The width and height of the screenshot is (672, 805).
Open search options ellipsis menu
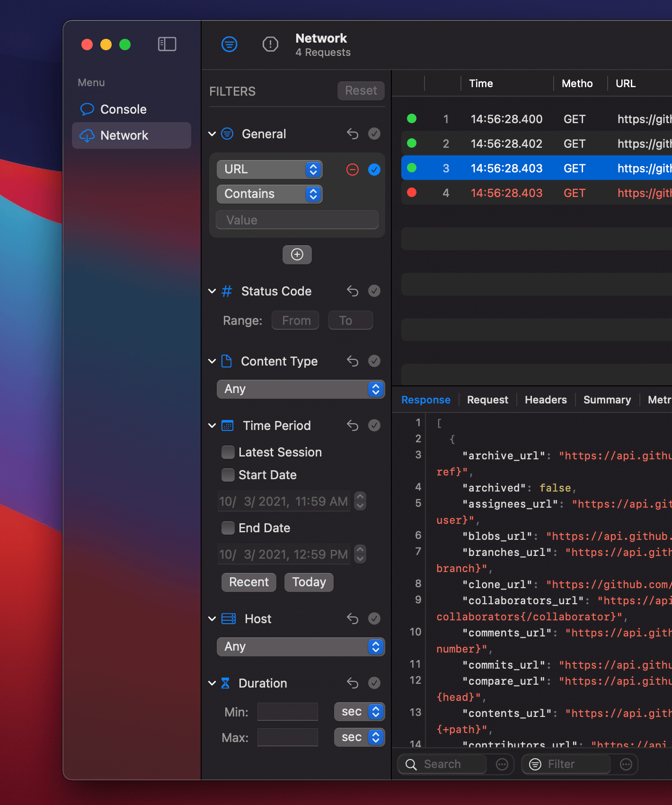[502, 764]
